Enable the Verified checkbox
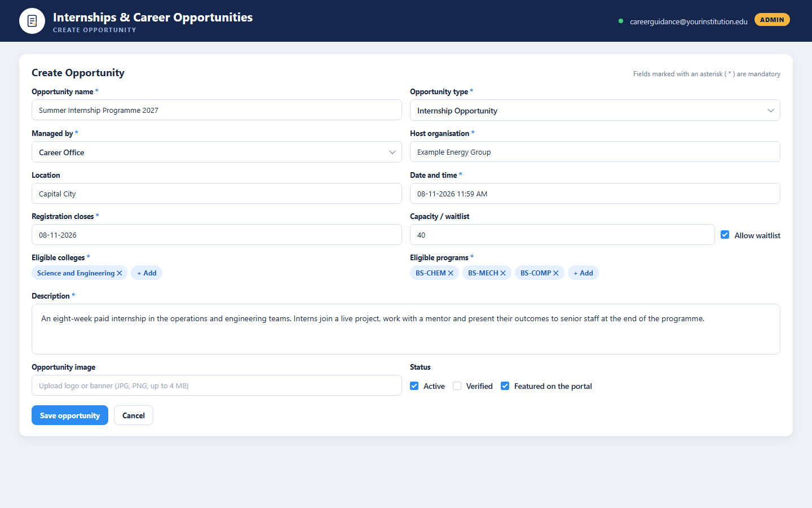 [x=457, y=386]
